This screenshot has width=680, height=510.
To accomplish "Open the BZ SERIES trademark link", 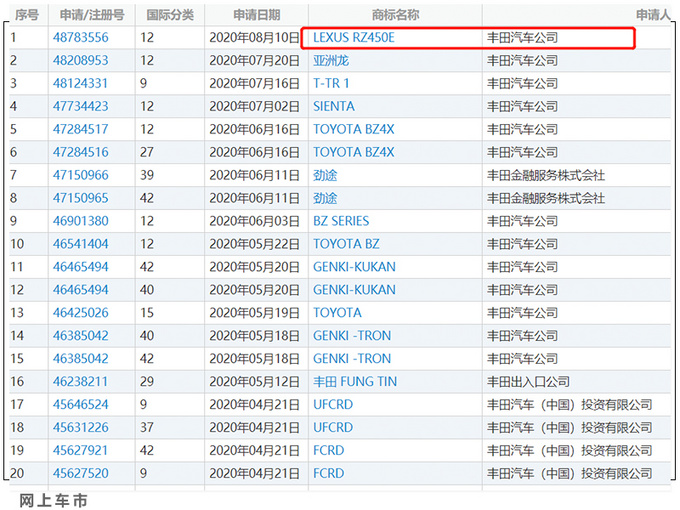I will pyautogui.click(x=341, y=221).
